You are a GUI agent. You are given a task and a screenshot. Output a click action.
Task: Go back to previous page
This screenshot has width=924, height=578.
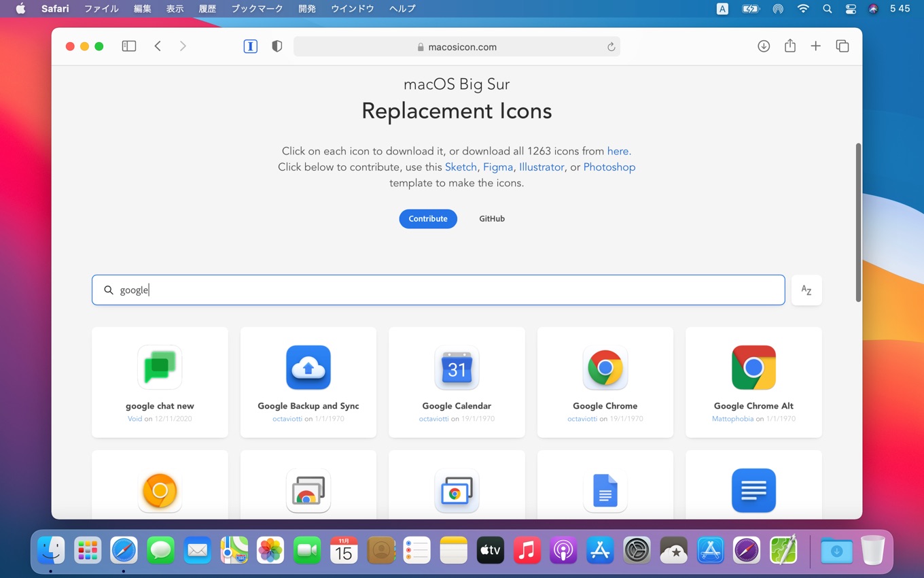click(x=158, y=46)
